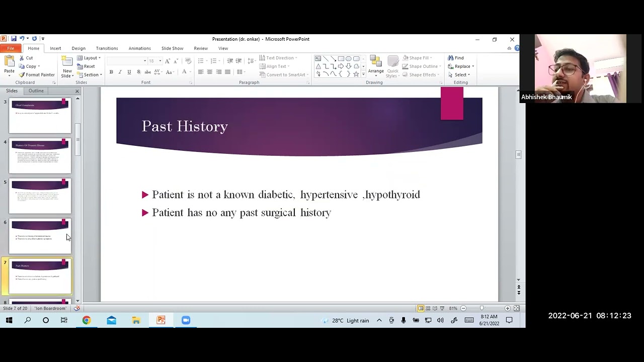Click the Undo icon in quick access toolbar
Image resolution: width=644 pixels, height=362 pixels.
click(22, 39)
